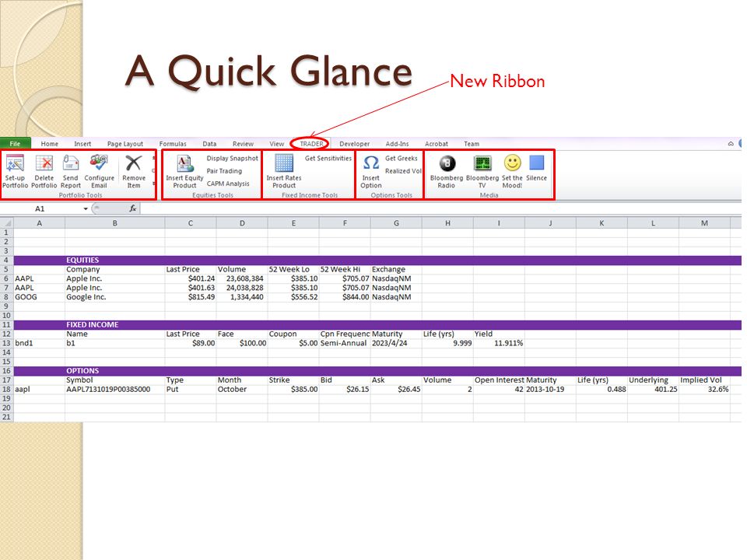The width and height of the screenshot is (747, 560).
Task: Click the $26.45 ask cell
Action: point(396,389)
